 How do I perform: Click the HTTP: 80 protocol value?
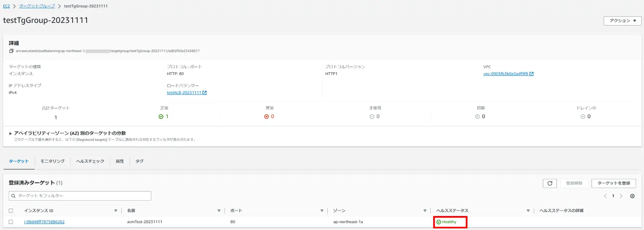175,74
